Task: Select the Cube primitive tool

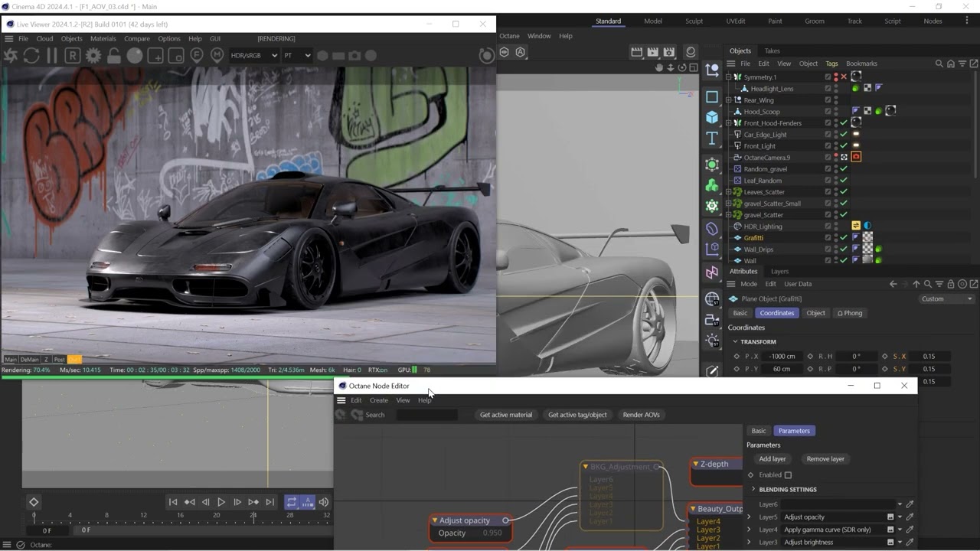Action: coord(712,117)
